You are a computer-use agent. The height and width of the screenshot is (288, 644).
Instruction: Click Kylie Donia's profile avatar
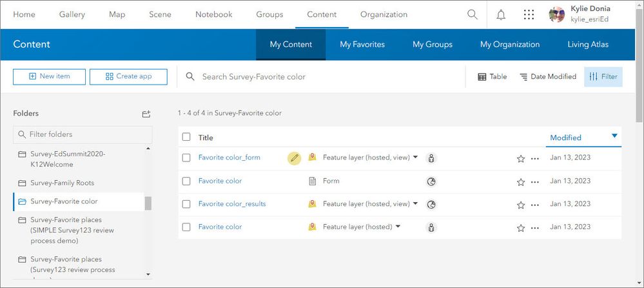(x=557, y=14)
